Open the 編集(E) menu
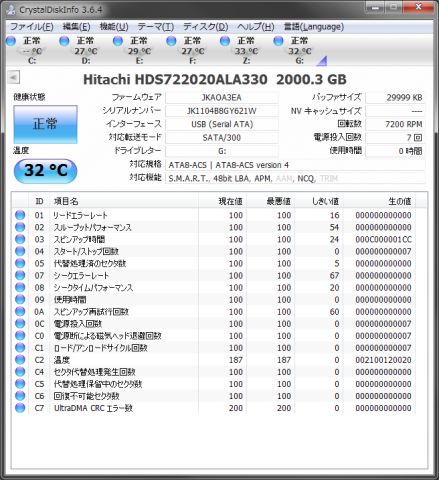This screenshot has height=480, width=439. click(76, 27)
